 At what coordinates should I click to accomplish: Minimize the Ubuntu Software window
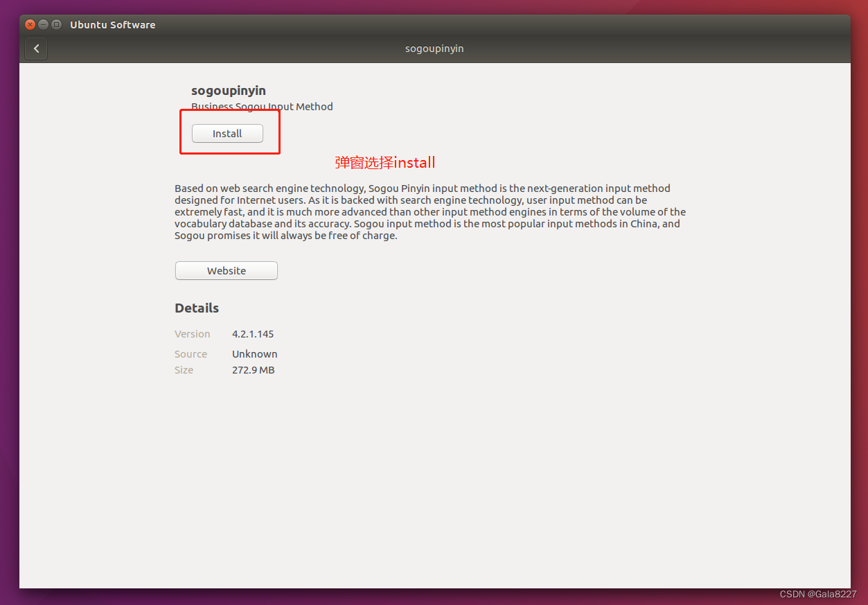point(43,24)
